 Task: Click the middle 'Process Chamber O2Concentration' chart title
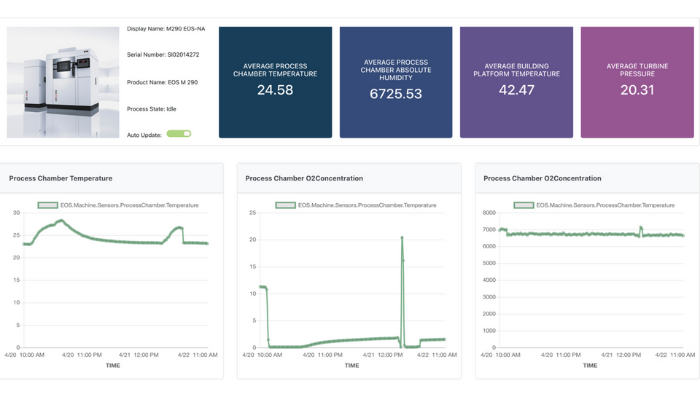[304, 178]
